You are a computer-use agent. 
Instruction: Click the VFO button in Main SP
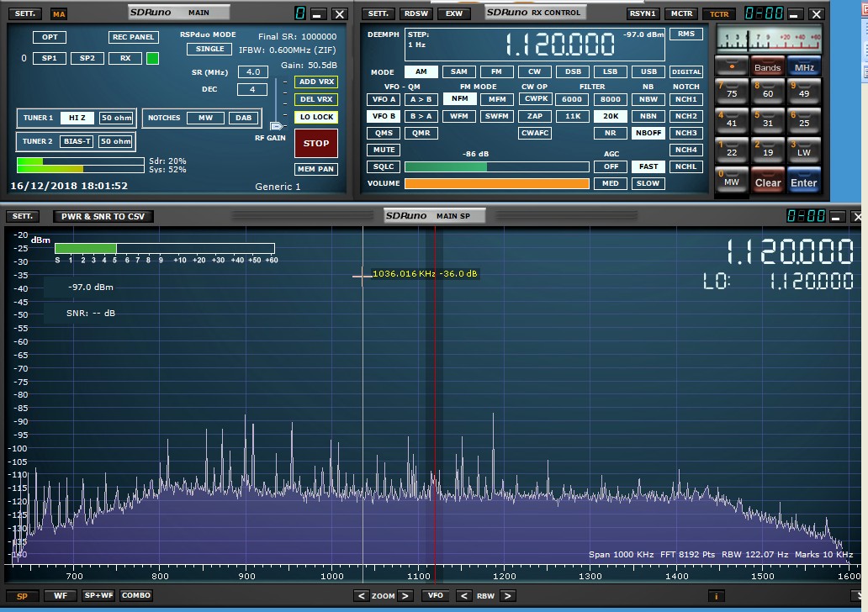(435, 595)
